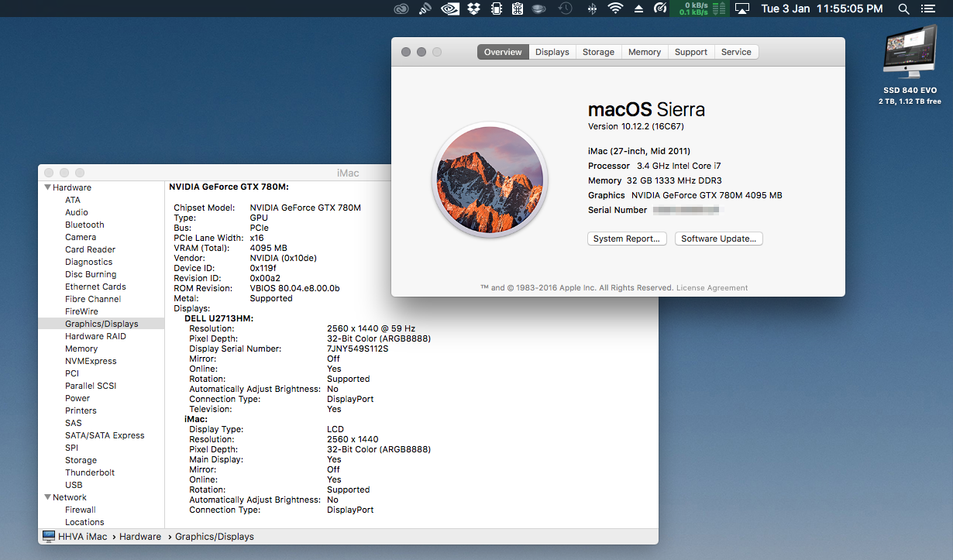Click the Eject icon in menu bar

pyautogui.click(x=639, y=9)
